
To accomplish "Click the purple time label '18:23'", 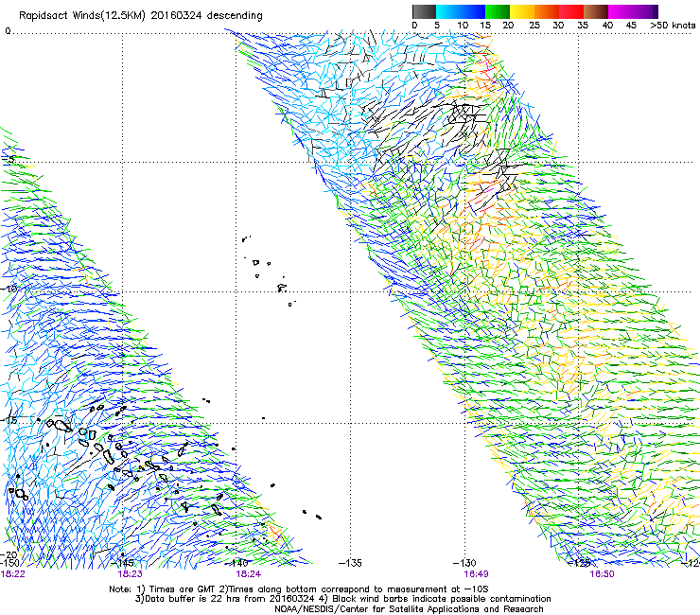I will pyautogui.click(x=130, y=574).
